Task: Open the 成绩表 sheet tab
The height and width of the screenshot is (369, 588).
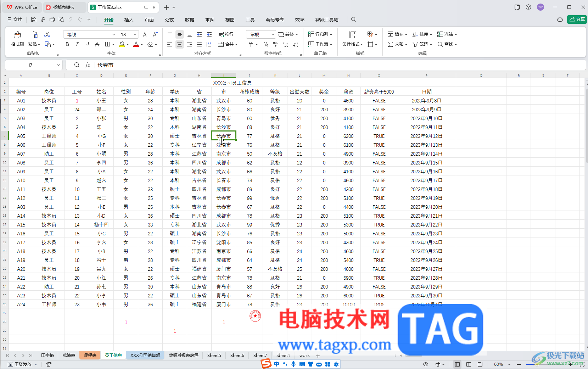Action: [69, 355]
